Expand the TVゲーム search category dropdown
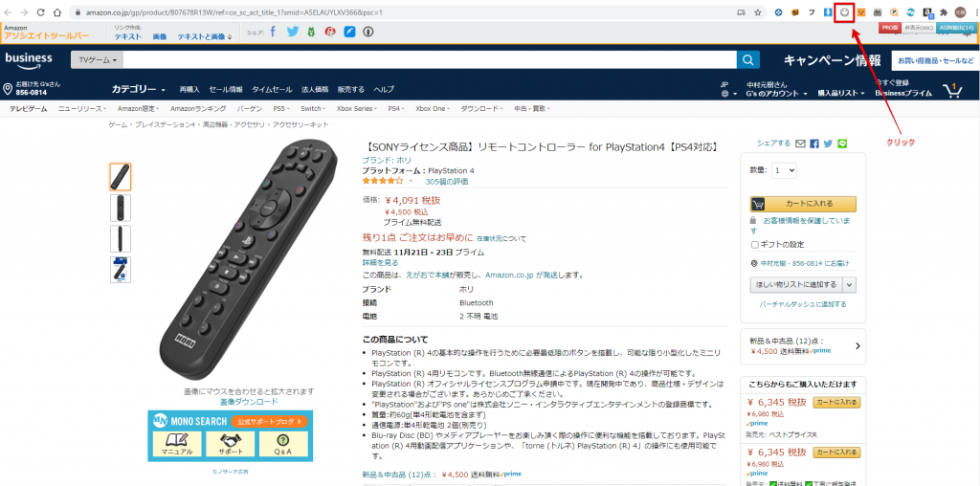 coord(98,60)
